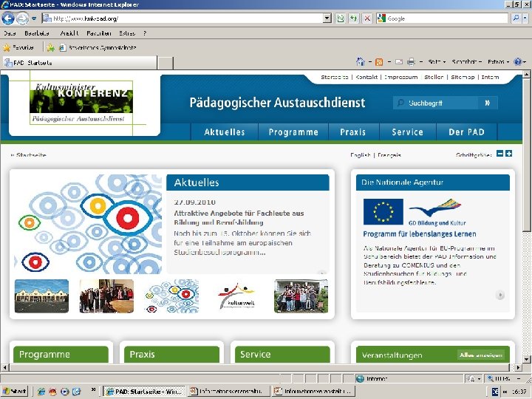Open the Der PAD navigation tab
This screenshot has height=399, width=532.
[466, 132]
